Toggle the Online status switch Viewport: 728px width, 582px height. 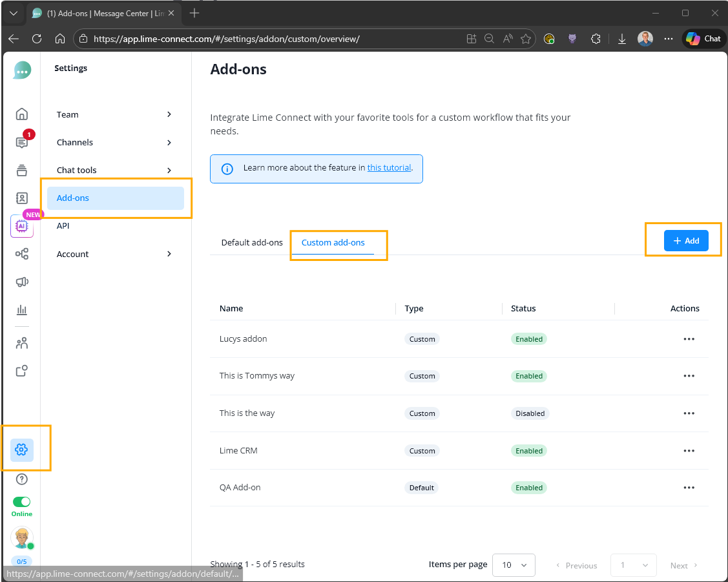[x=21, y=501]
